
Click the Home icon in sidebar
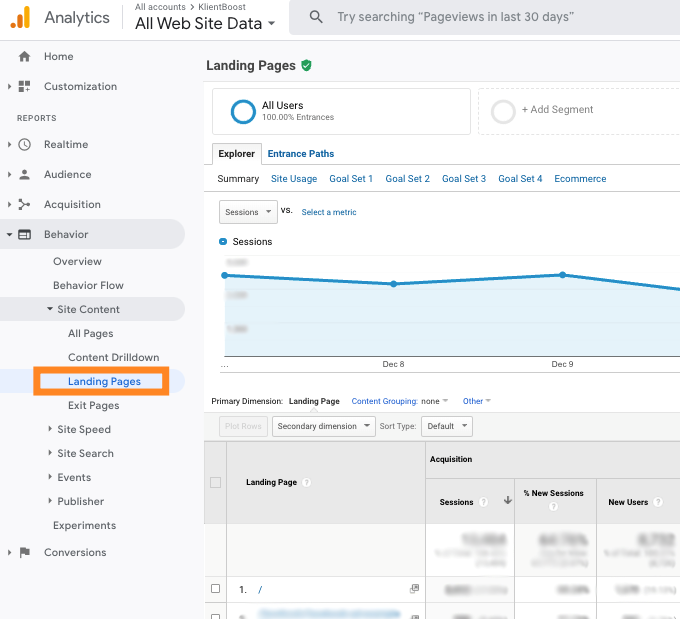pos(25,57)
